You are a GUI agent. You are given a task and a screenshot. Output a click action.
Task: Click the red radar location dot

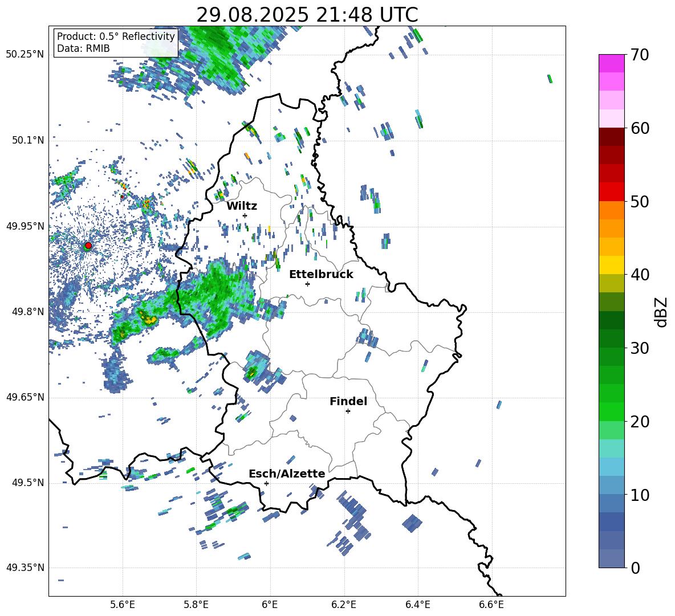click(x=88, y=246)
